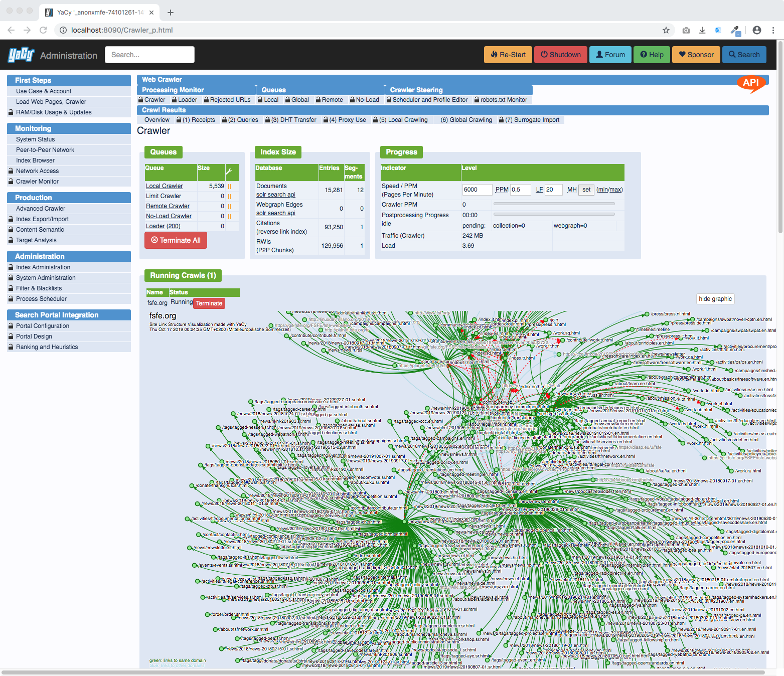
Task: Click the Loader queue link
Action: click(x=155, y=226)
